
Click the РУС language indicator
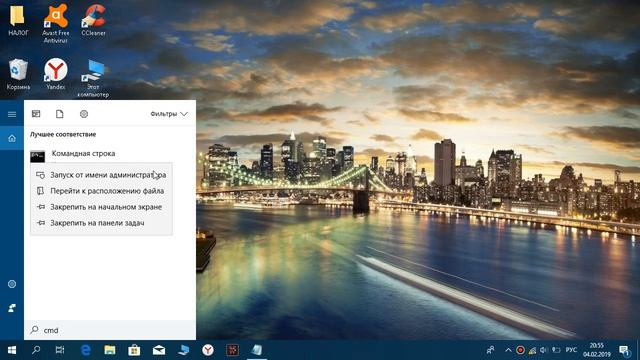(x=571, y=350)
